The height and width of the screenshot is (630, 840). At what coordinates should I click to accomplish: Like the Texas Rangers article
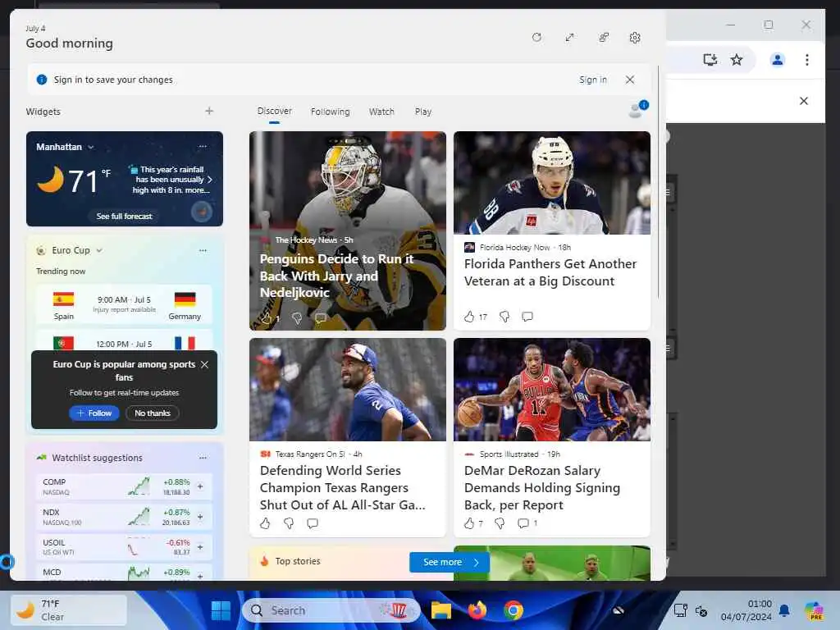pyautogui.click(x=265, y=523)
